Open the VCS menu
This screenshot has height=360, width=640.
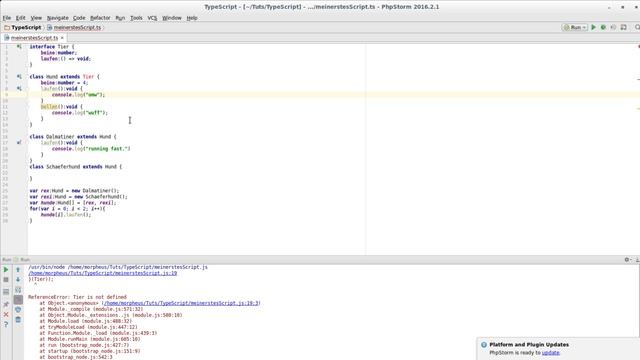pyautogui.click(x=152, y=18)
